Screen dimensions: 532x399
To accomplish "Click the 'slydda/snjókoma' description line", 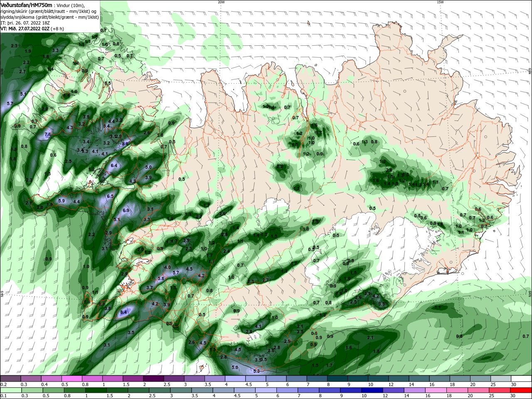I will click(x=49, y=17).
